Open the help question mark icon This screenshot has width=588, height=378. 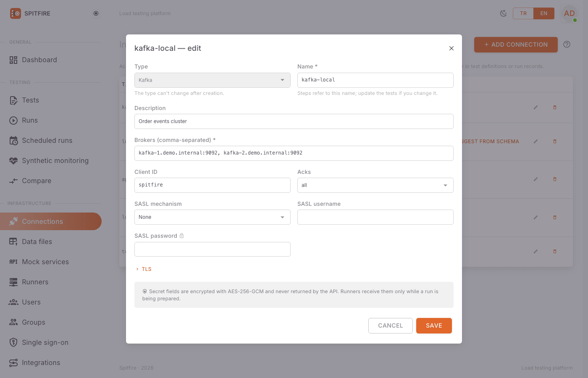[567, 45]
